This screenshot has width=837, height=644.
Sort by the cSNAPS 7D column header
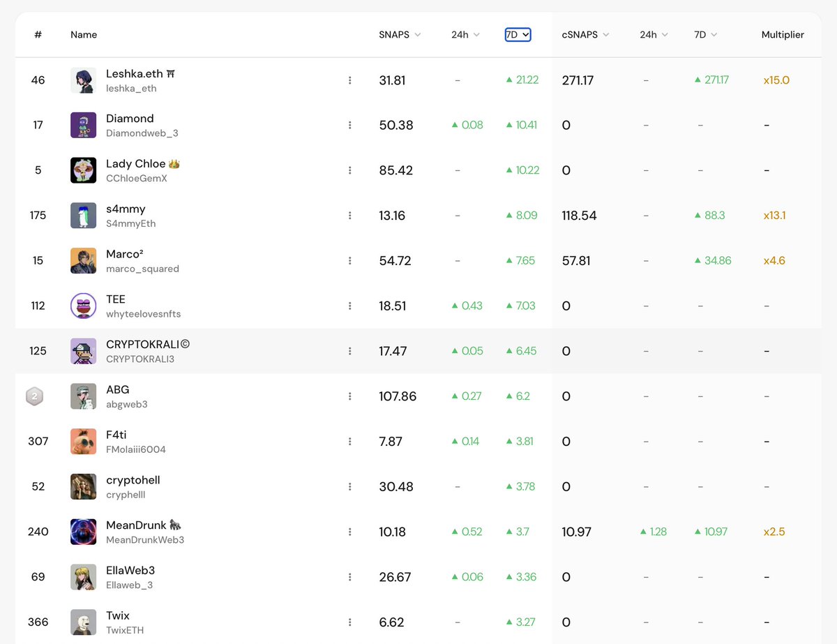click(706, 34)
